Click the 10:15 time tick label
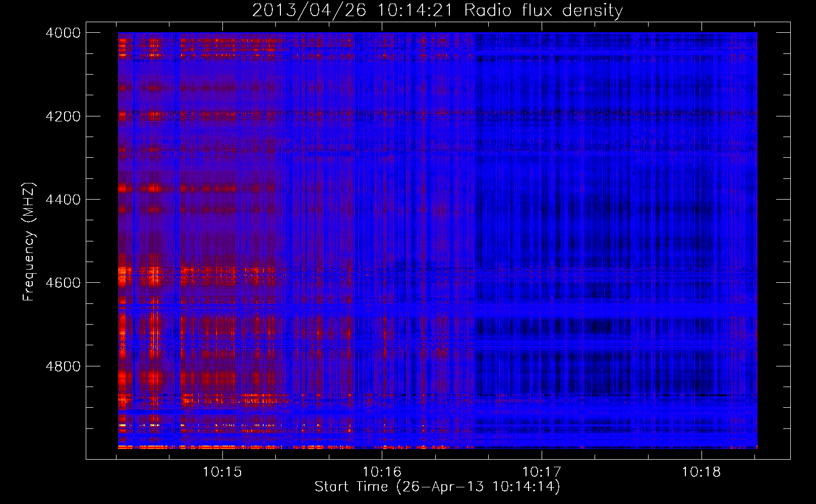 (222, 472)
